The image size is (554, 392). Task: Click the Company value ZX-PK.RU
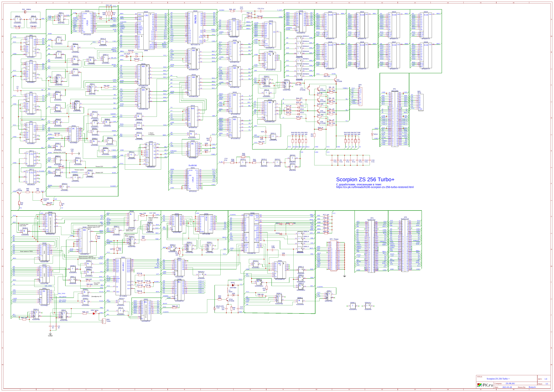(x=510, y=383)
